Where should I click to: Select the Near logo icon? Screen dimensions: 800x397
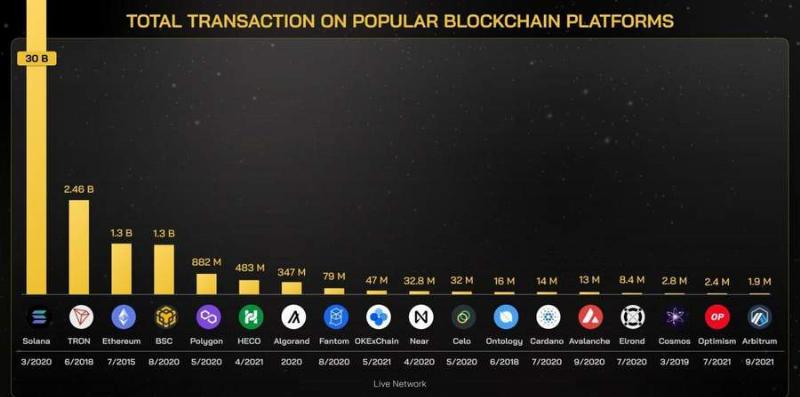point(421,317)
